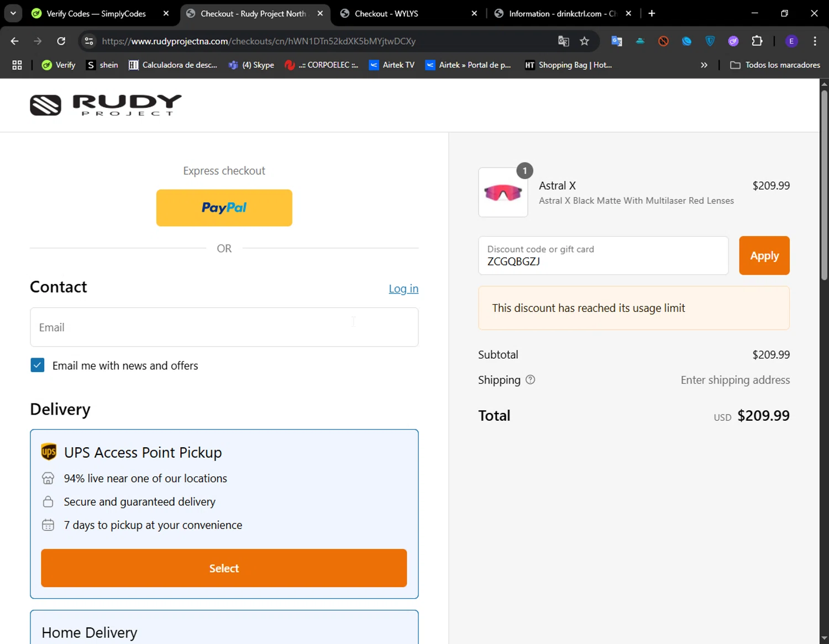Click the browser address bar URL
Image resolution: width=829 pixels, height=644 pixels.
click(259, 41)
